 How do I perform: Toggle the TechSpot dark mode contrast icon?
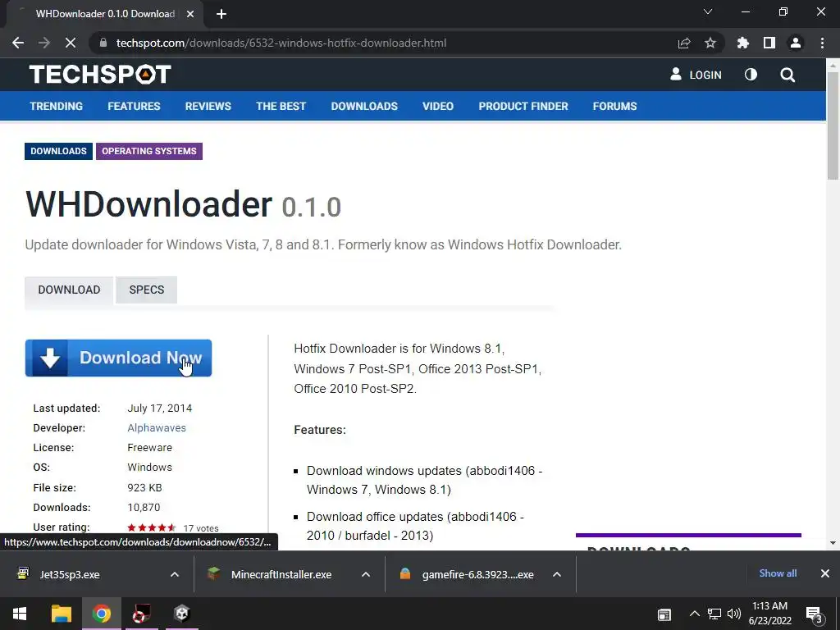coord(751,75)
